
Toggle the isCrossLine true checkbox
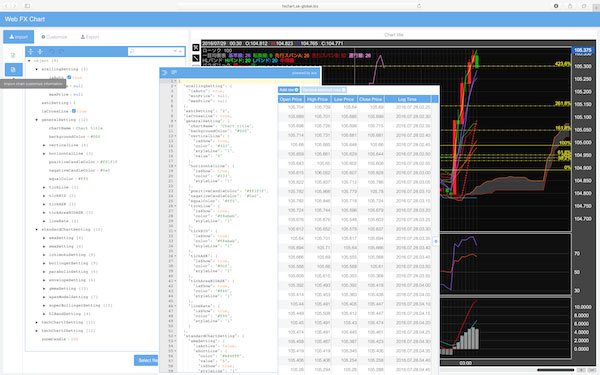click(x=74, y=111)
